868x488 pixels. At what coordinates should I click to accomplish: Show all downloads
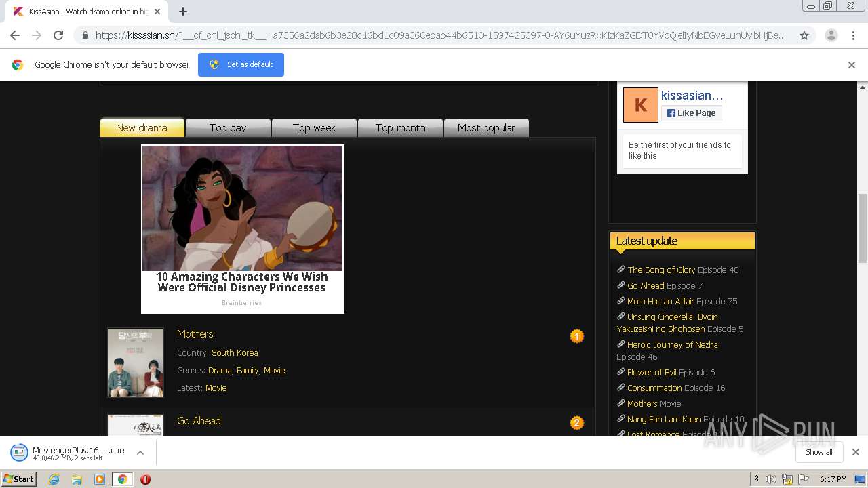coord(818,452)
